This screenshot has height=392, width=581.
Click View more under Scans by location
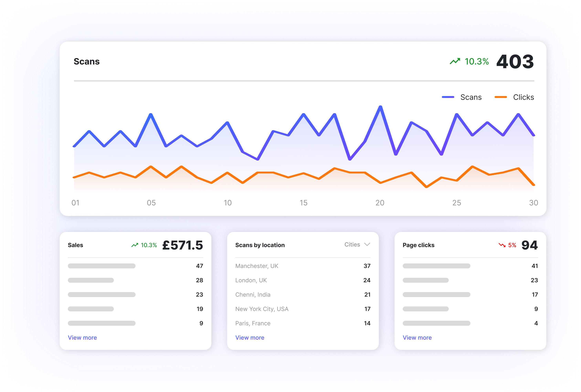click(x=249, y=338)
